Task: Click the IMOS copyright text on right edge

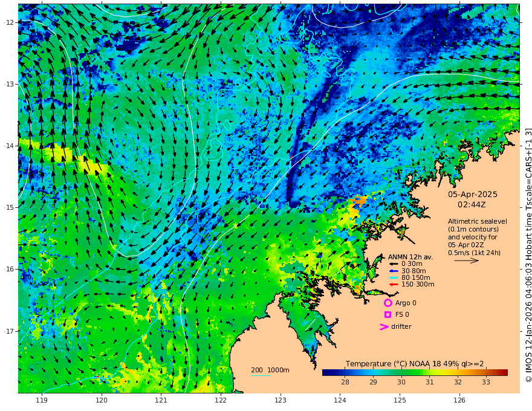Action: 528,254
